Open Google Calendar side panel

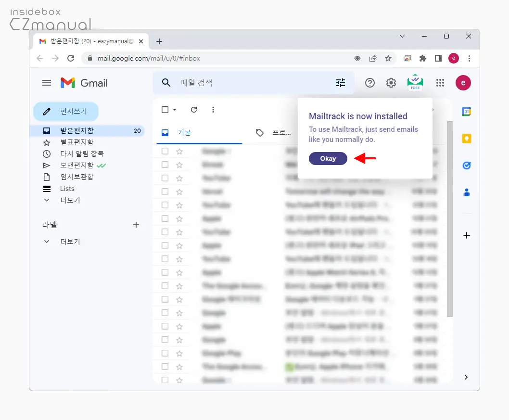[467, 112]
